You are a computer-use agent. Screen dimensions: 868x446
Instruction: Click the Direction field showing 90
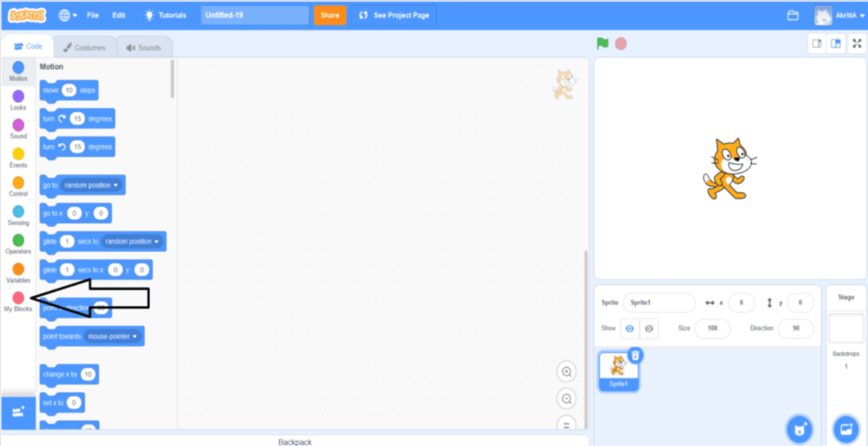(796, 329)
